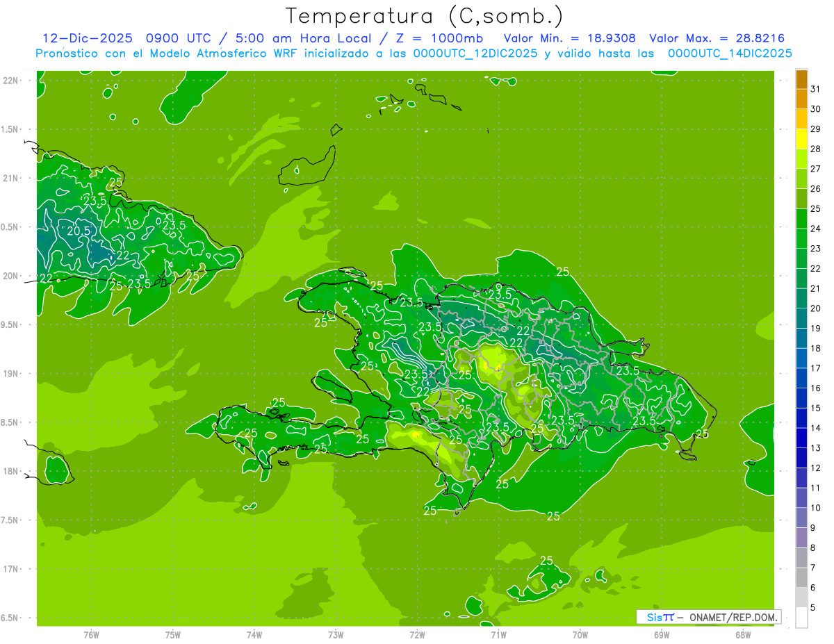Click the legend color band between 6 and 7
The height and width of the screenshot is (644, 834).
tap(801, 578)
